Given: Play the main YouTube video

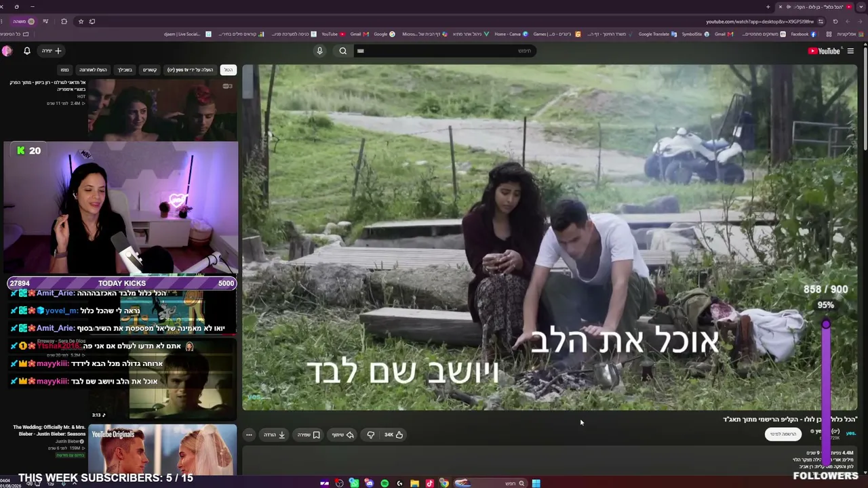Looking at the screenshot, I should pos(549,237).
